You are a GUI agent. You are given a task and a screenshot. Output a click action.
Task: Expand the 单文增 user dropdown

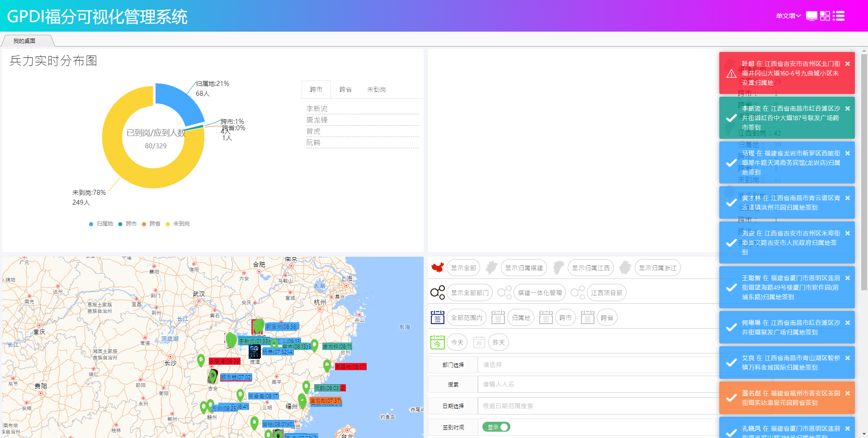(x=788, y=16)
